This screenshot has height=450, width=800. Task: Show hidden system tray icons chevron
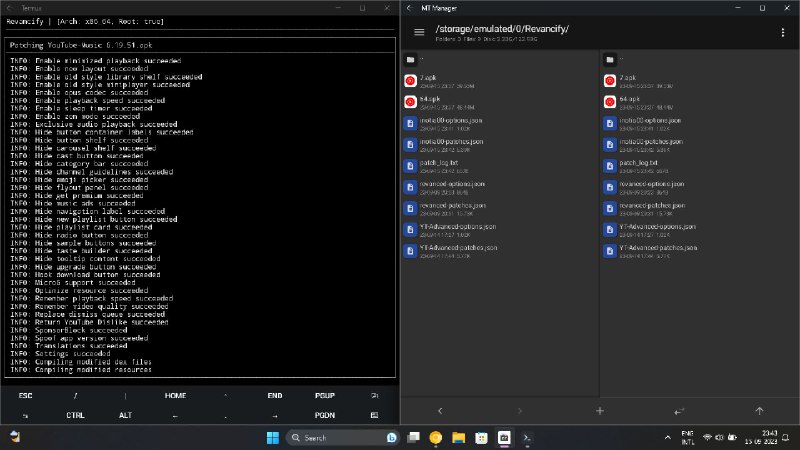(667, 438)
